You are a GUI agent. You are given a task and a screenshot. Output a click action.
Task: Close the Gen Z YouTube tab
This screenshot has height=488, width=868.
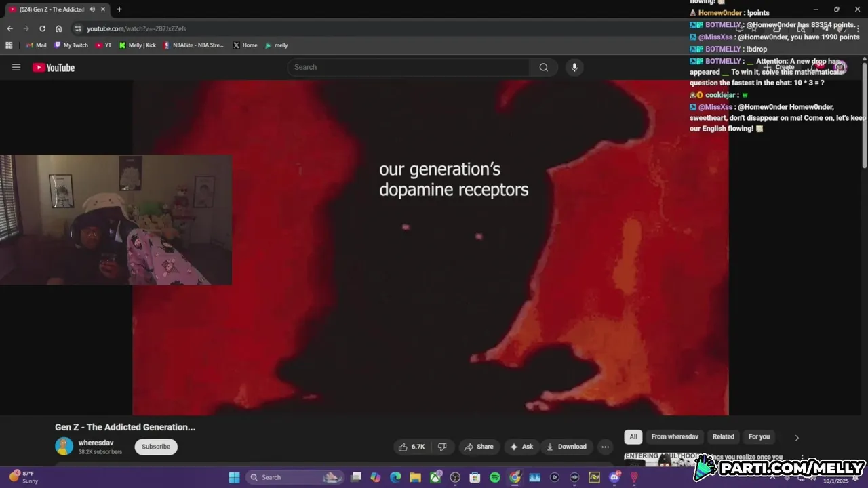pos(104,9)
